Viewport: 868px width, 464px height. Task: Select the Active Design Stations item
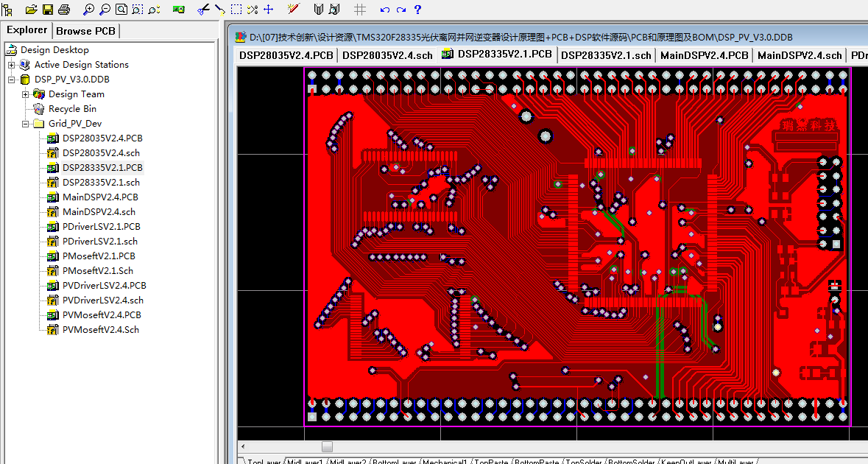tap(82, 65)
